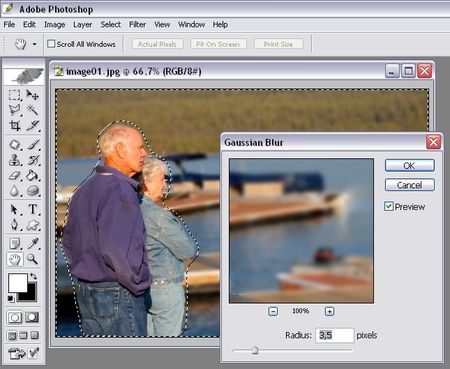Click the Adobe feather logo in toolbox
This screenshot has width=450, height=369.
click(24, 76)
